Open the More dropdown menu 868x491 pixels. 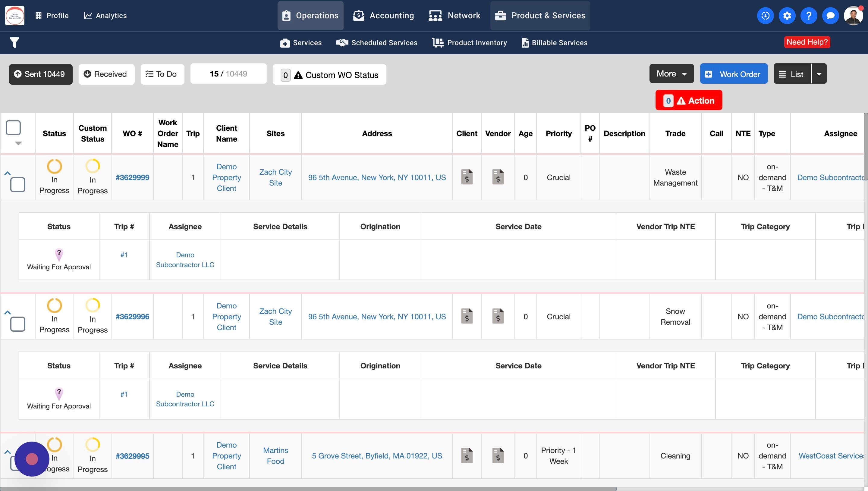(x=671, y=73)
